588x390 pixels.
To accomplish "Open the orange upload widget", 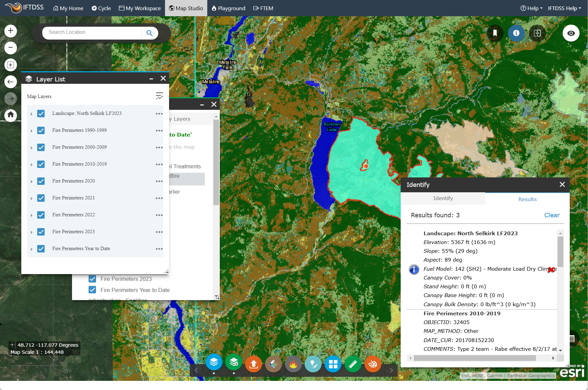I will pos(254,364).
